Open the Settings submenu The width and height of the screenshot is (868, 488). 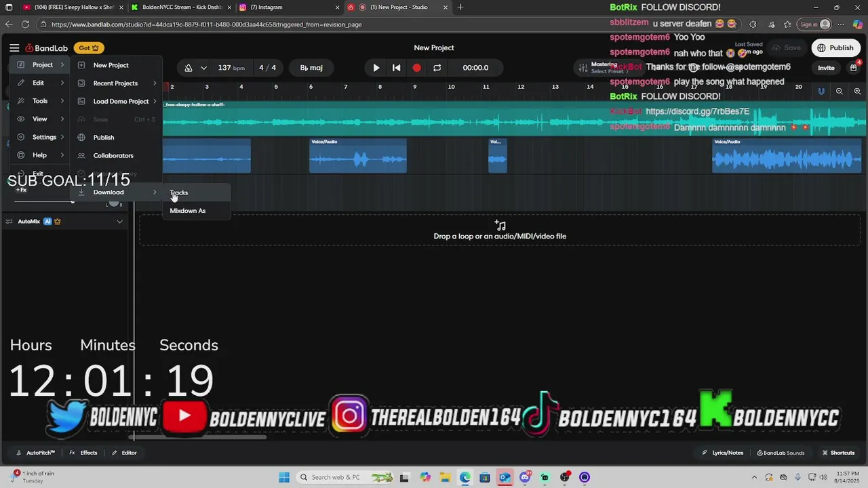pyautogui.click(x=39, y=137)
